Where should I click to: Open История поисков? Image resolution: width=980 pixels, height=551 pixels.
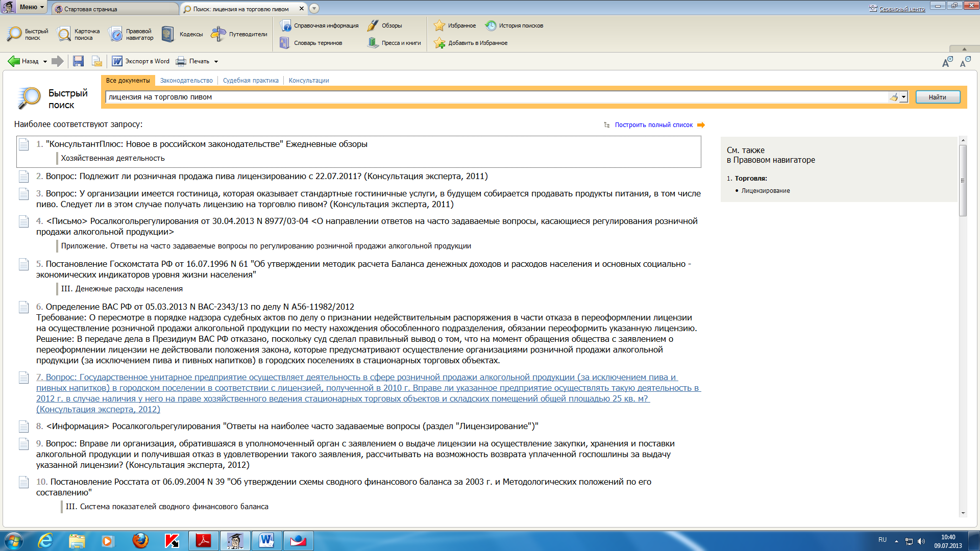pyautogui.click(x=514, y=26)
